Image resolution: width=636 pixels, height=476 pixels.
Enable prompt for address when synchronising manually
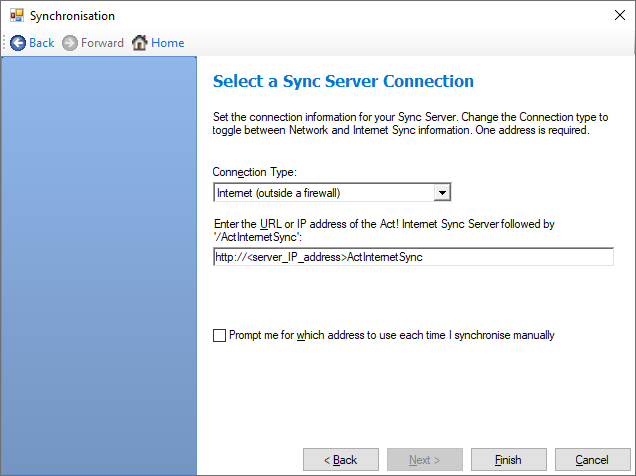coord(219,335)
